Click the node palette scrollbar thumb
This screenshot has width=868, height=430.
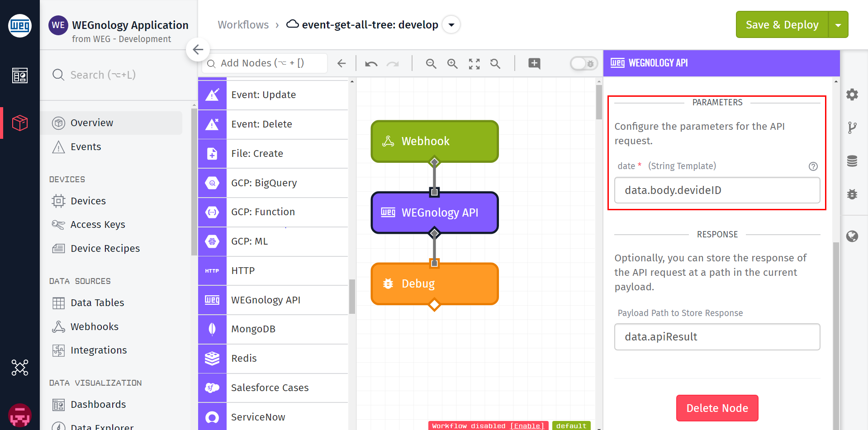pyautogui.click(x=352, y=297)
